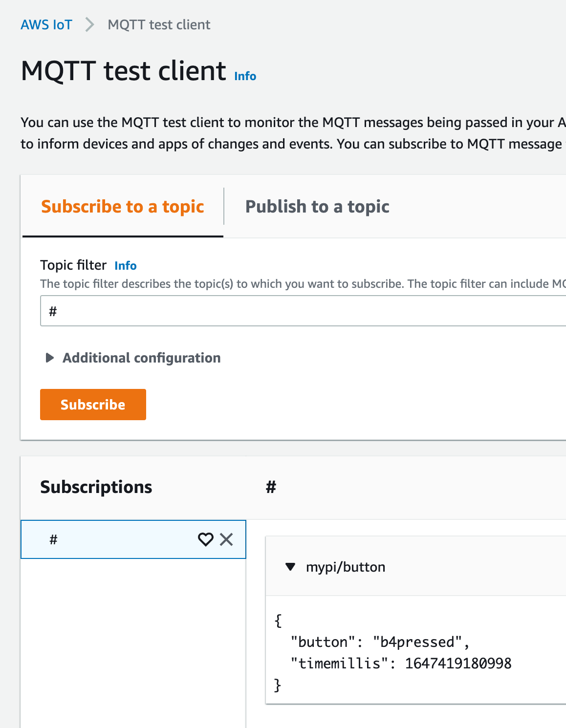Click the # heading above message list
The image size is (566, 728).
[271, 487]
